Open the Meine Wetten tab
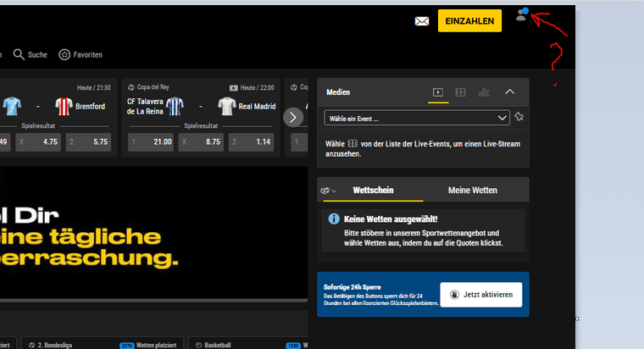 click(472, 190)
